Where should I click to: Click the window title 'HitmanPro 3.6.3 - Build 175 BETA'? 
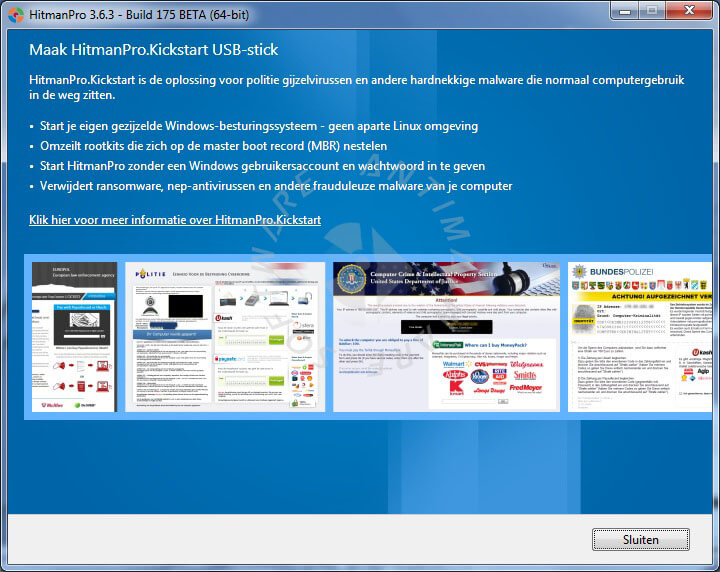(139, 15)
